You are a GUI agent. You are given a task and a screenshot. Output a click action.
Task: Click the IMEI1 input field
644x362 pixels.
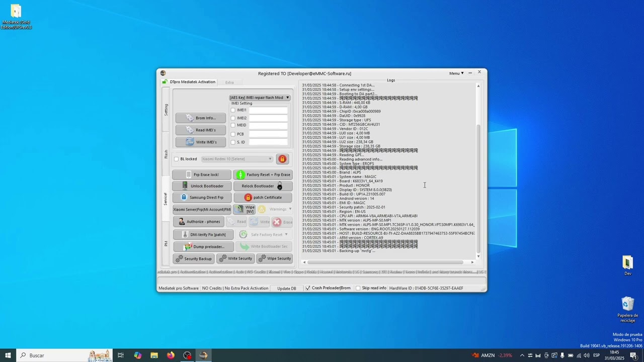coord(268,110)
